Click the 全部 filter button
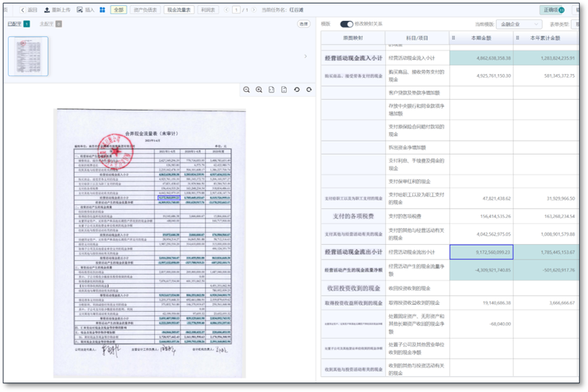The width and height of the screenshot is (588, 392). pyautogui.click(x=118, y=10)
